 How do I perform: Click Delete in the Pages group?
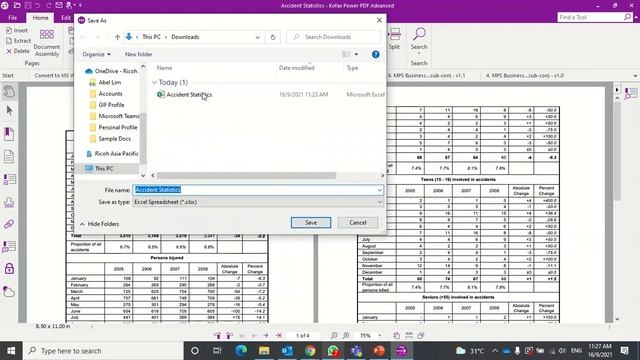click(x=18, y=51)
